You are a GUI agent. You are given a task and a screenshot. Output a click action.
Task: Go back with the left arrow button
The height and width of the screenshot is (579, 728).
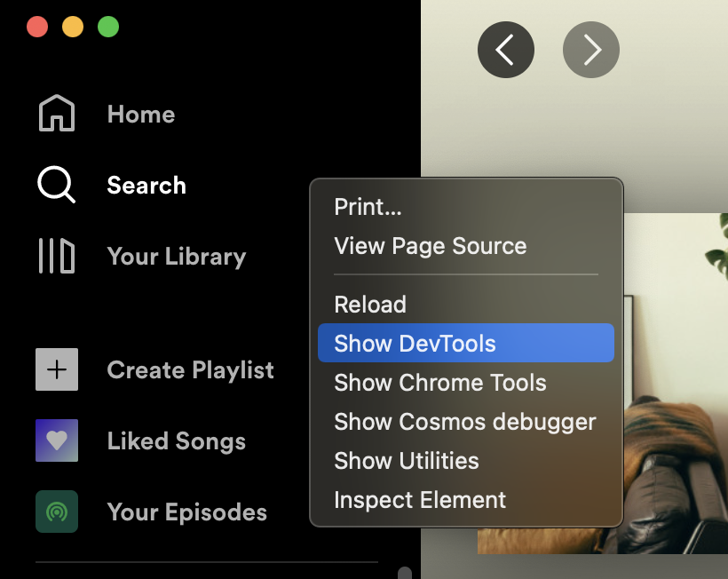tap(506, 50)
